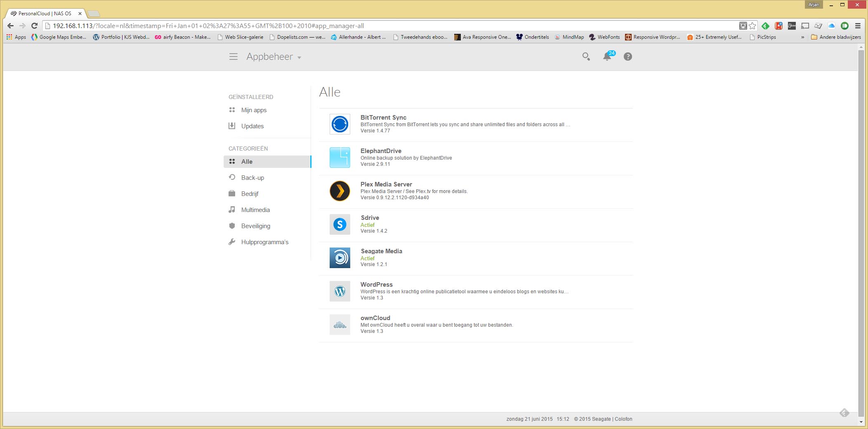The image size is (868, 429).
Task: Open the WebFonts bookmark
Action: point(604,37)
